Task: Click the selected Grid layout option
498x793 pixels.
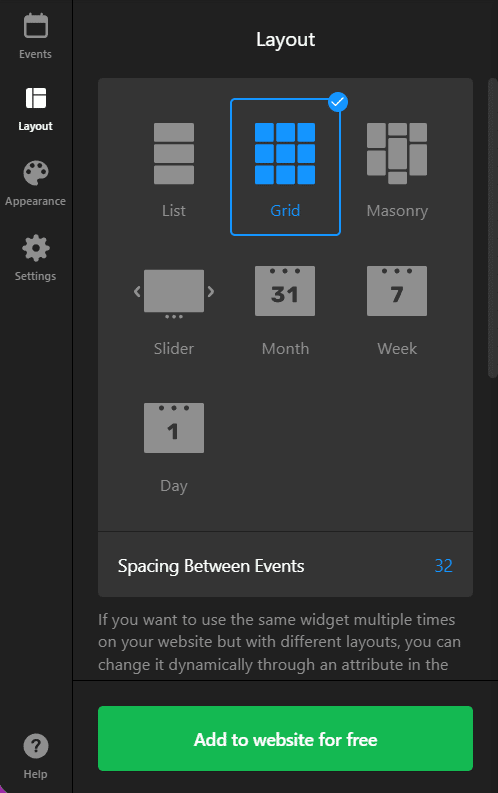Action: [285, 167]
